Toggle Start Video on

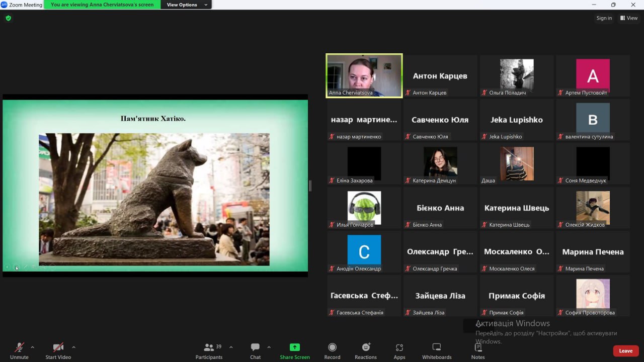58,347
